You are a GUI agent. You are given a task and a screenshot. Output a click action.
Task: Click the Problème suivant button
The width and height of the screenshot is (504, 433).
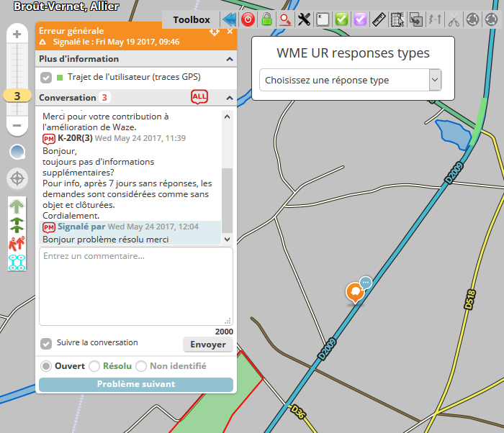(136, 384)
